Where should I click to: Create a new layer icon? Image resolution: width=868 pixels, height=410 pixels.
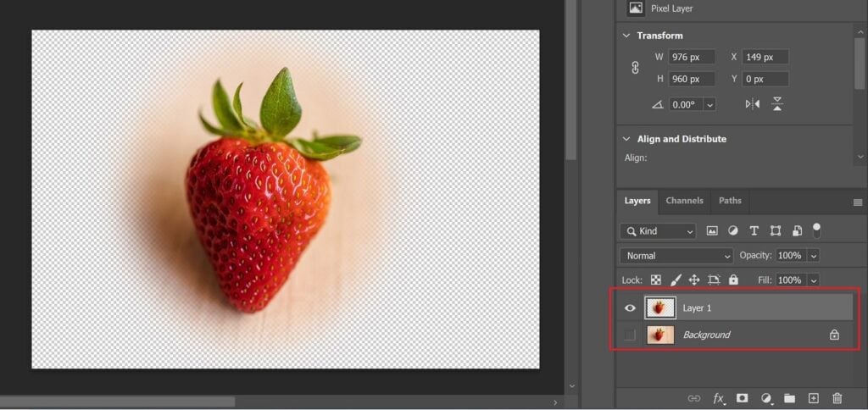[x=813, y=398]
